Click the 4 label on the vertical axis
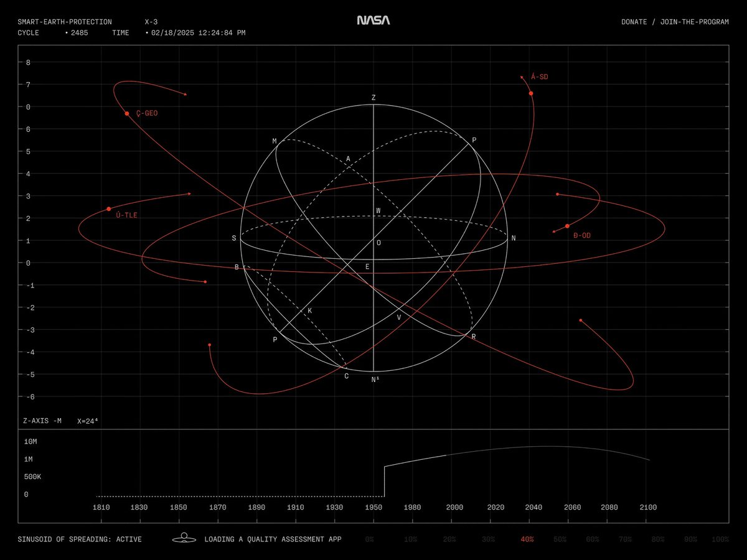 28,174
